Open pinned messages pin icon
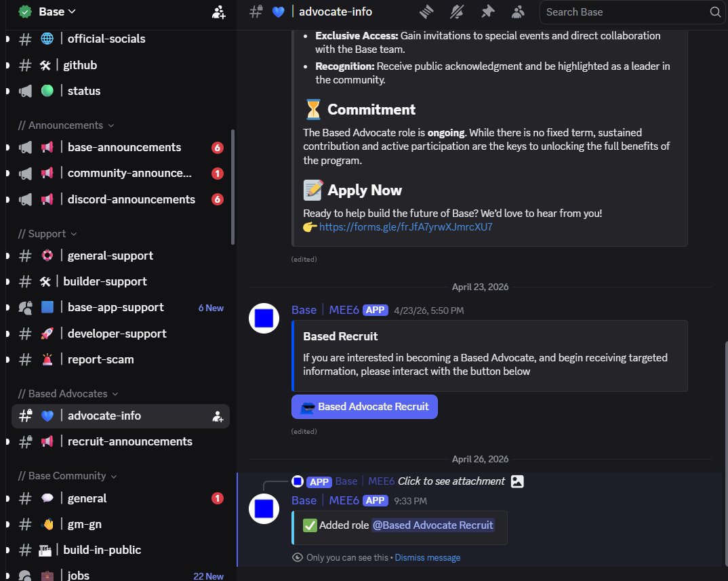 (x=487, y=12)
